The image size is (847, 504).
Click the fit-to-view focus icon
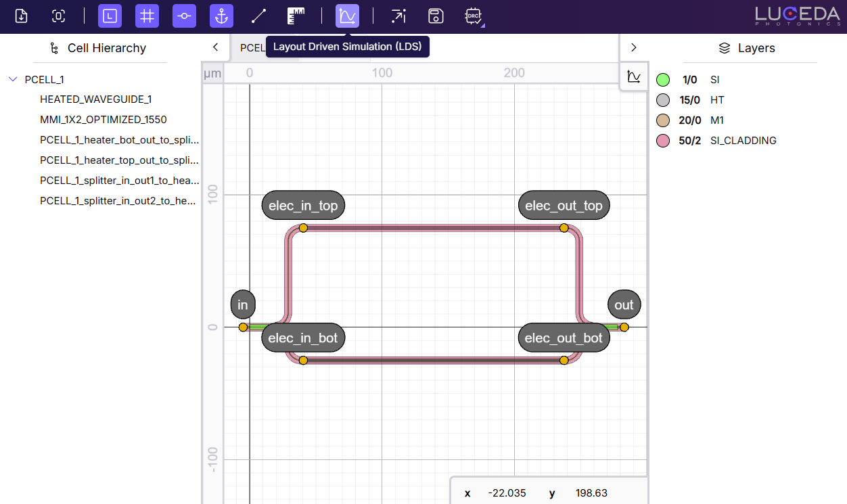tap(59, 16)
